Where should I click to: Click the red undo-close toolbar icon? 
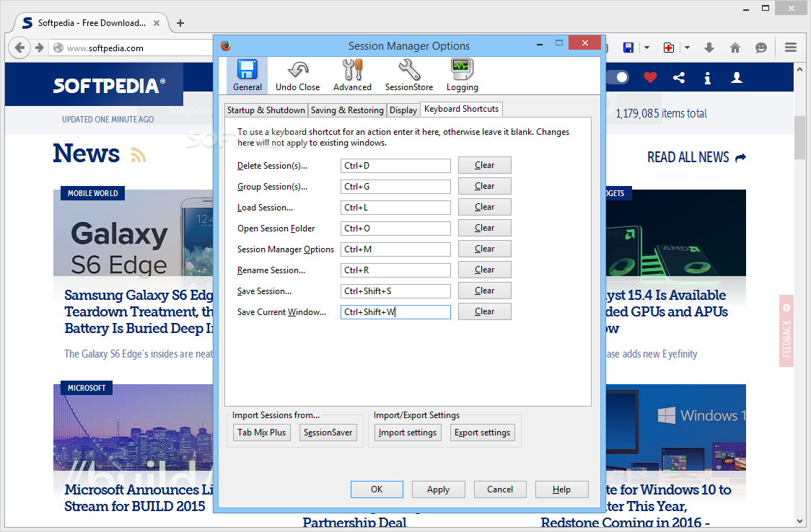(669, 48)
